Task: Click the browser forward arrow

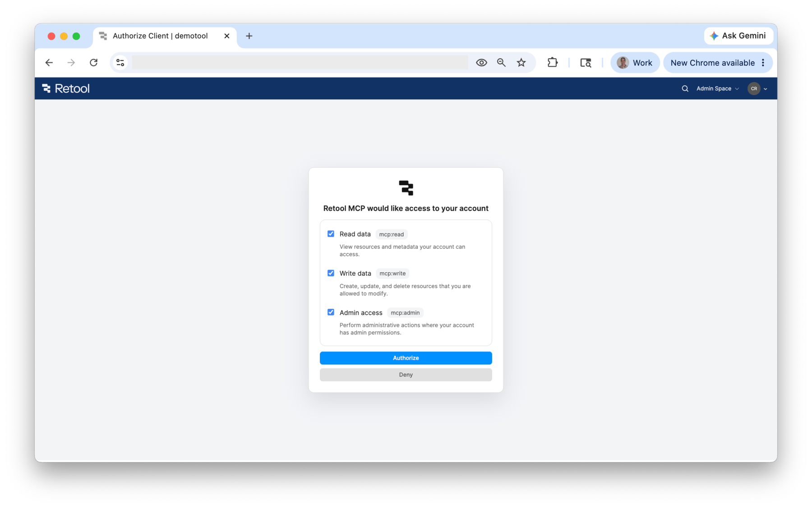Action: [71, 63]
